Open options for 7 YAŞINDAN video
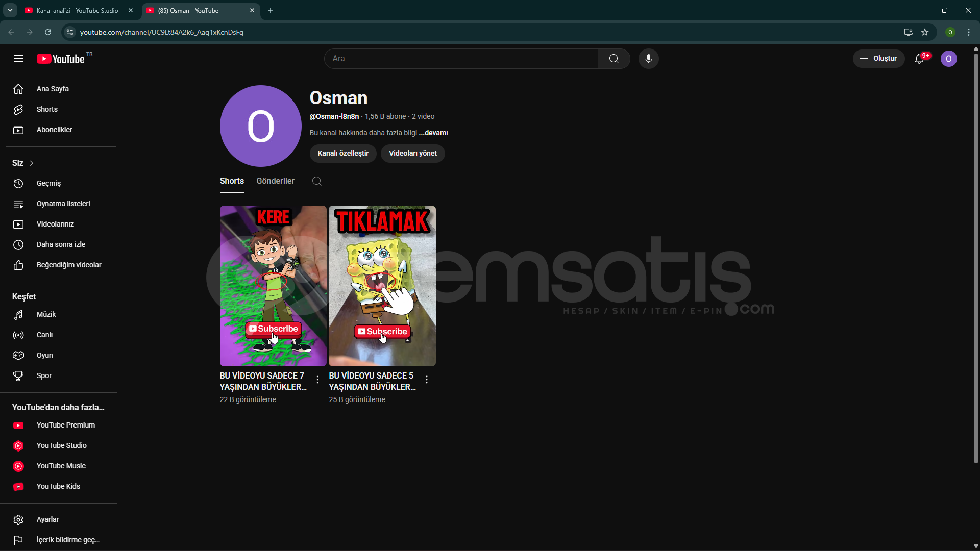 317,380
